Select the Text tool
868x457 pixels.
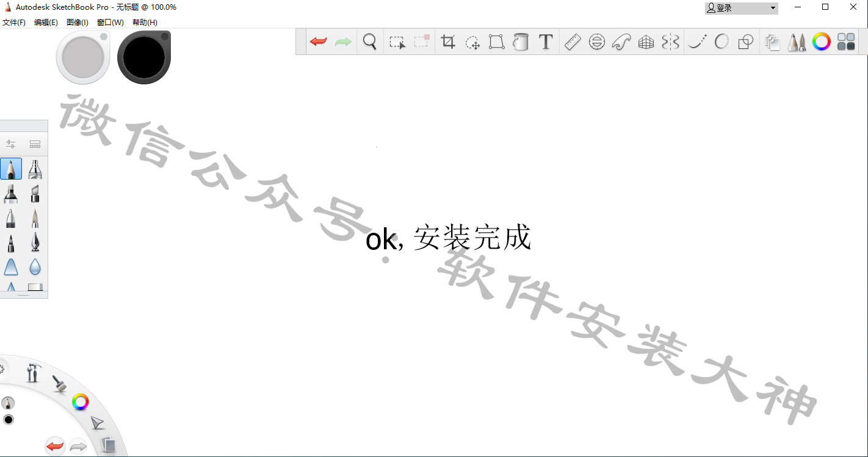[x=546, y=42]
